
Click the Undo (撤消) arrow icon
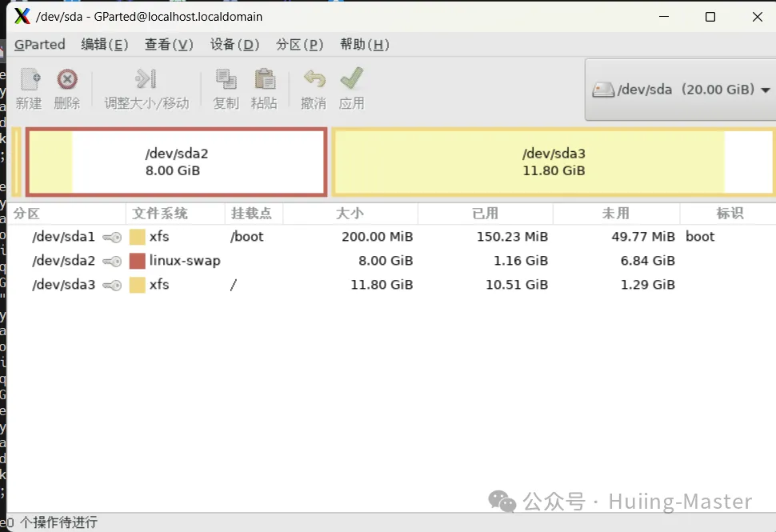tap(314, 79)
